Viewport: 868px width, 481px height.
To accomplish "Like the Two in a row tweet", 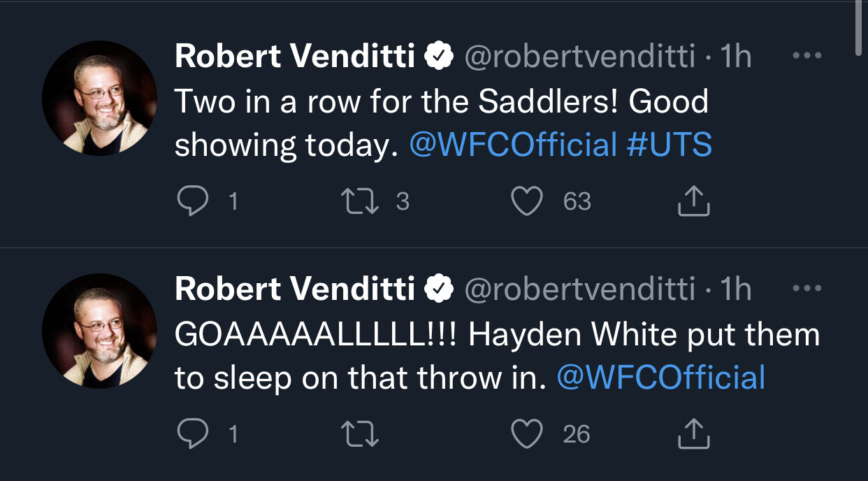I will pos(527,201).
